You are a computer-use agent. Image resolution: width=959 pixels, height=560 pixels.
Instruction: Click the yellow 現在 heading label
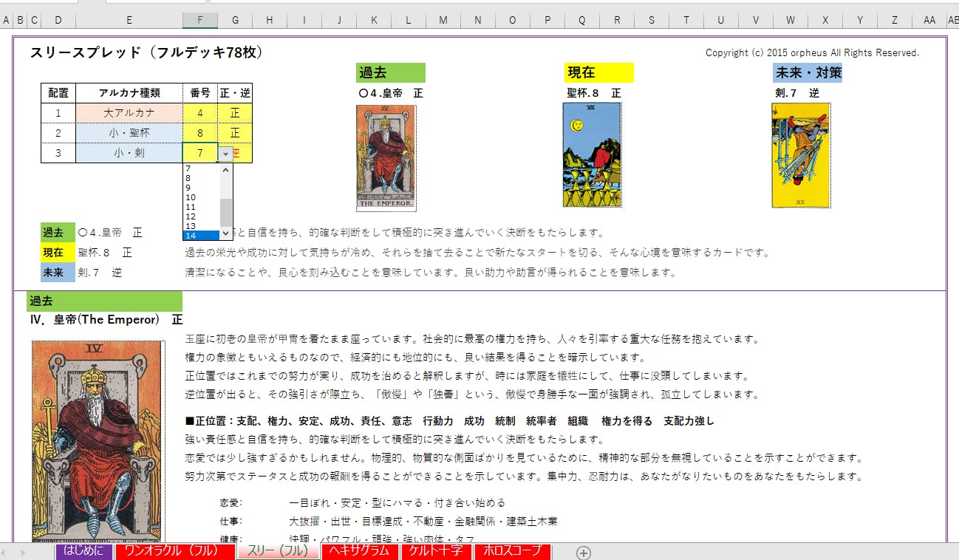pyautogui.click(x=599, y=72)
